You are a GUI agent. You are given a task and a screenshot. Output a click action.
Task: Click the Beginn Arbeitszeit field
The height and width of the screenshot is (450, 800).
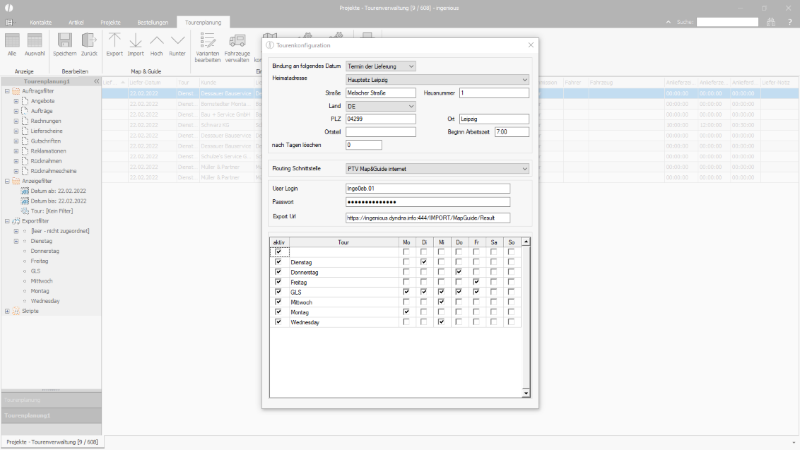pyautogui.click(x=512, y=132)
